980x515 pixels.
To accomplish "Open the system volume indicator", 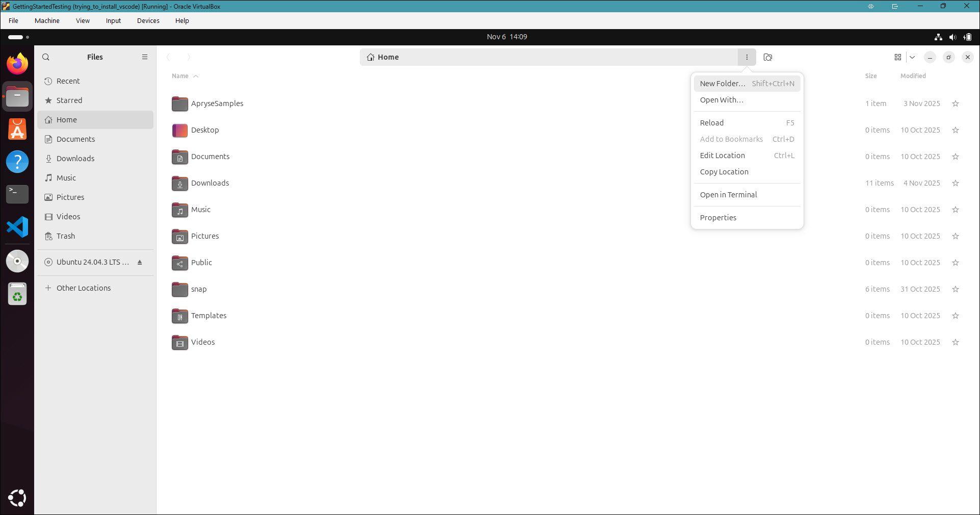I will point(952,37).
